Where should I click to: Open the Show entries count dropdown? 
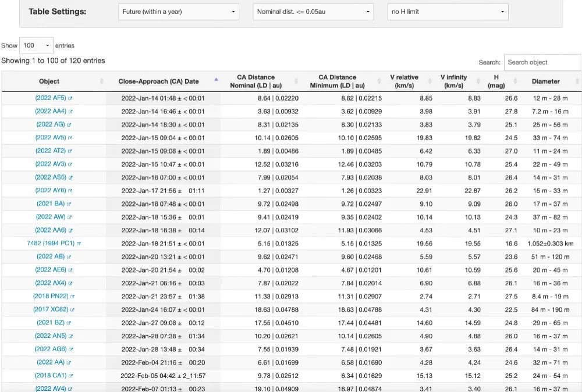point(36,45)
